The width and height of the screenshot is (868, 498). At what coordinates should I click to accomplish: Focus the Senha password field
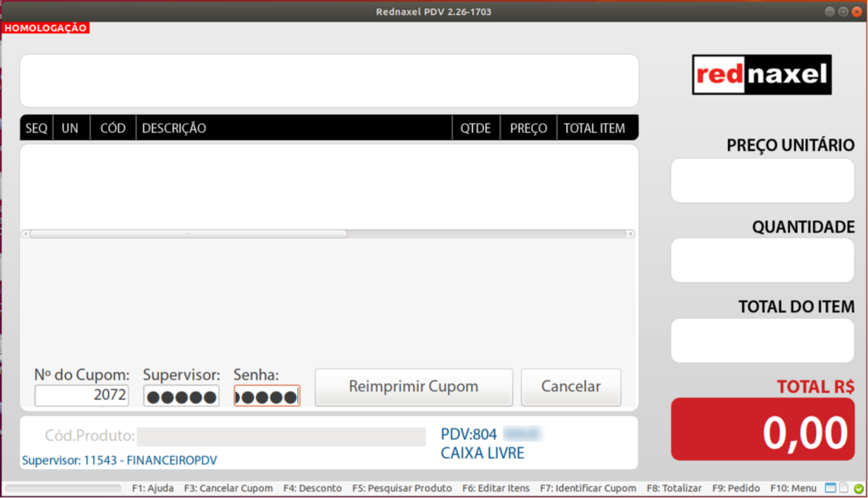(266, 395)
